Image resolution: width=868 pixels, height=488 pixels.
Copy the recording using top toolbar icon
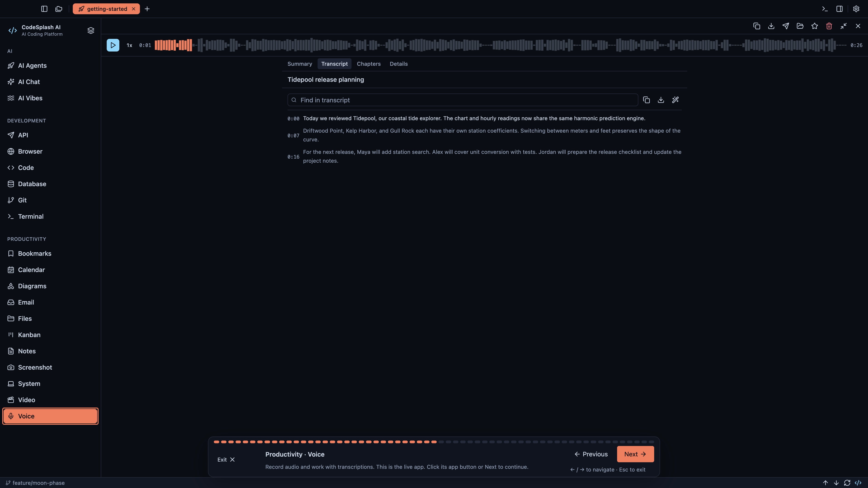tap(757, 26)
